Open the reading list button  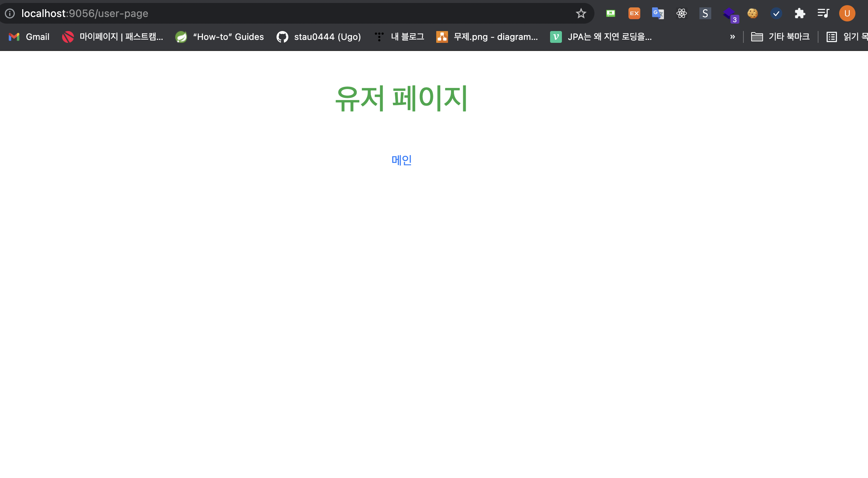[847, 37]
